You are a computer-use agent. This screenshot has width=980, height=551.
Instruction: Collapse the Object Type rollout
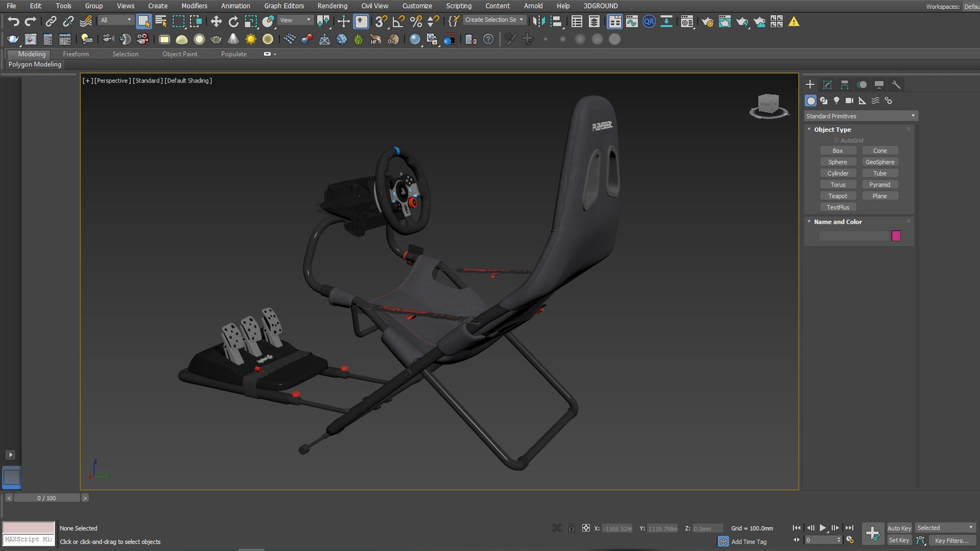pyautogui.click(x=809, y=129)
